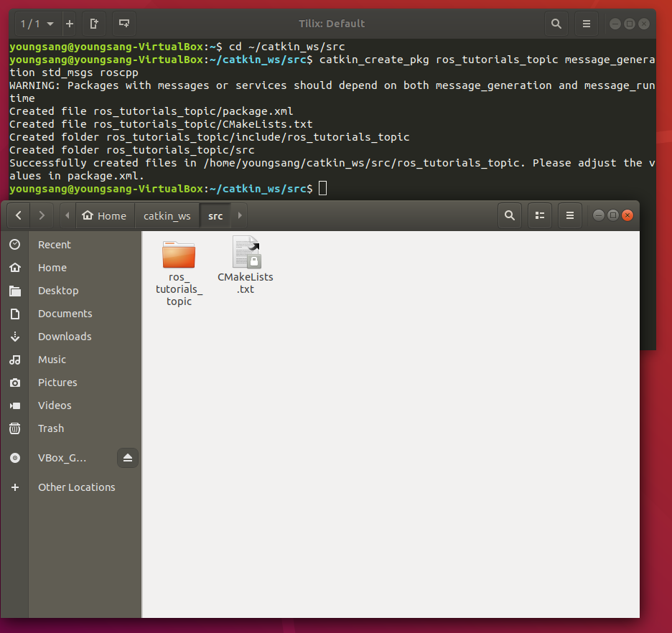Add terminal right in Tilix
The image size is (672, 633).
point(94,24)
